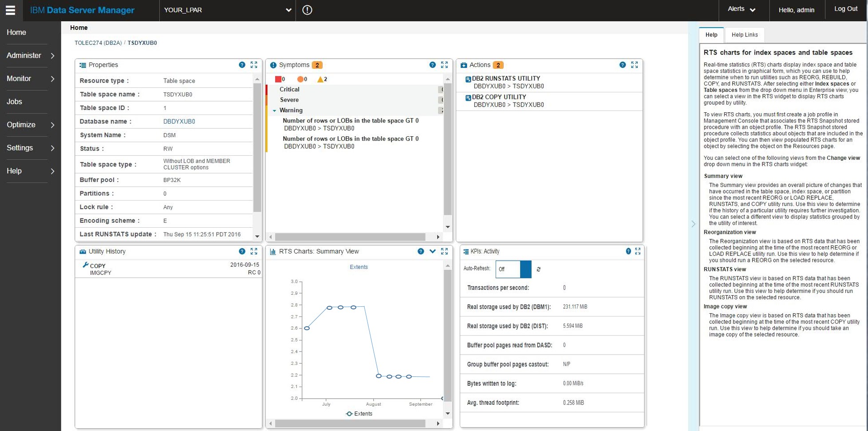Toggle the Extents legend series
The height and width of the screenshot is (431, 868).
point(359,414)
